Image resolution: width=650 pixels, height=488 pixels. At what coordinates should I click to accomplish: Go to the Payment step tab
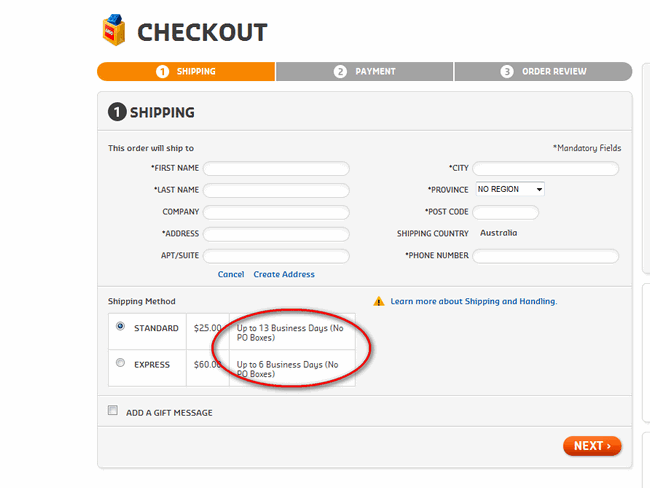click(x=365, y=72)
